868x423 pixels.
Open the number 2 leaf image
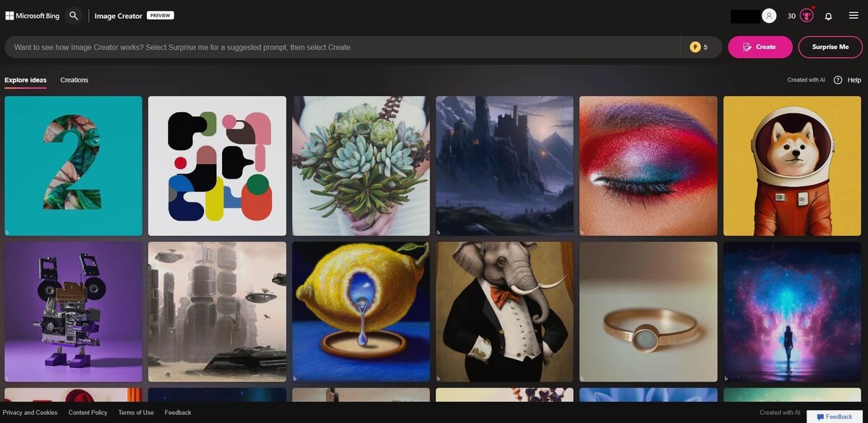tap(73, 166)
